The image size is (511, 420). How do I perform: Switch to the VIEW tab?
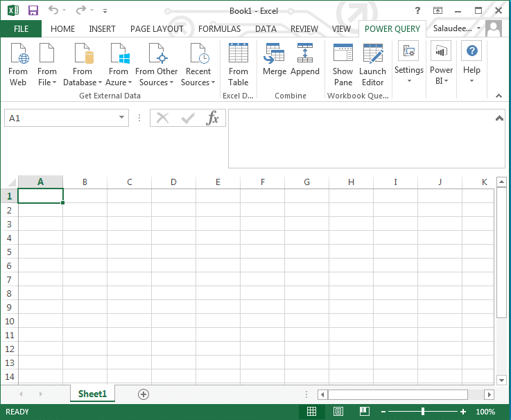(341, 29)
